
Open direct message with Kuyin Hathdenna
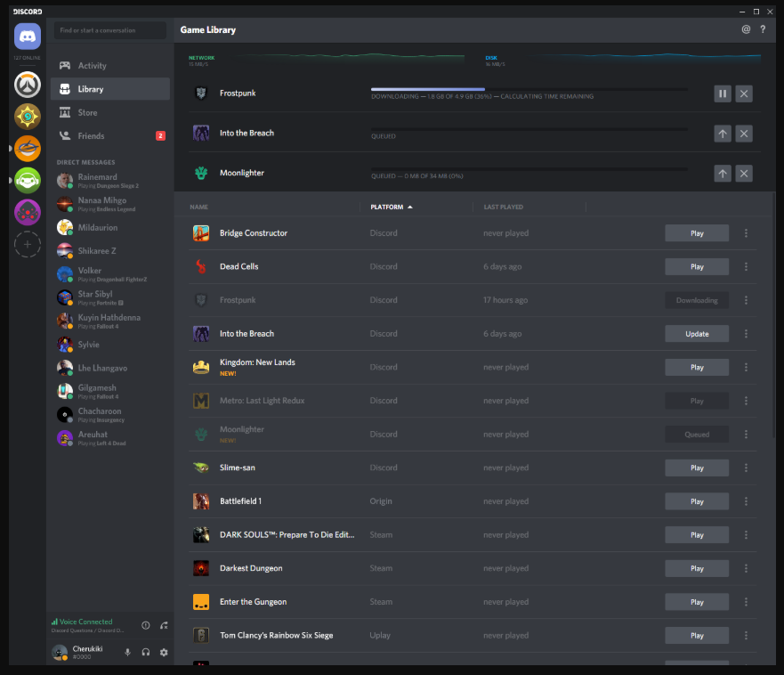(110, 321)
